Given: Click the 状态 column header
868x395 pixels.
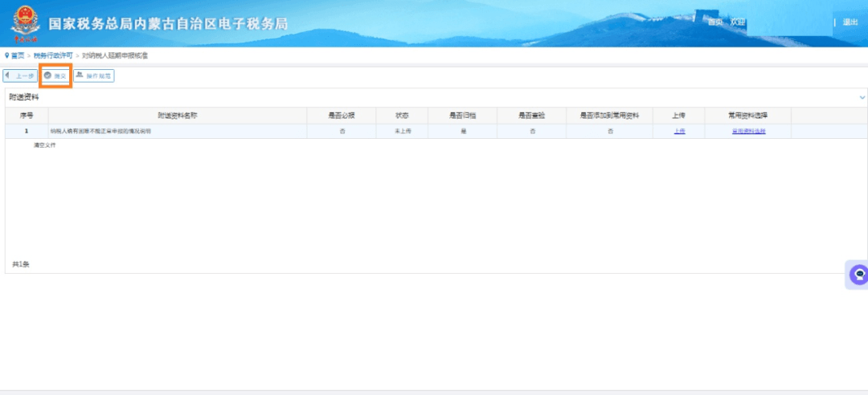Looking at the screenshot, I should [403, 116].
